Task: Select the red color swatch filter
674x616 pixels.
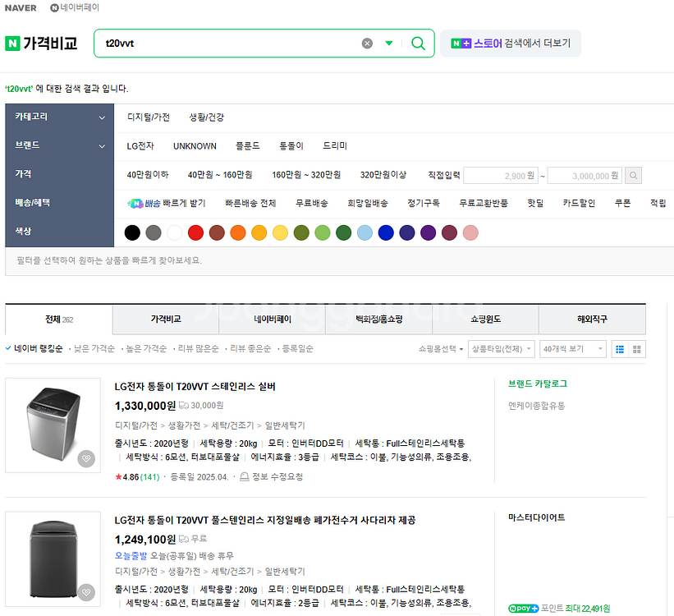Action: coord(195,232)
